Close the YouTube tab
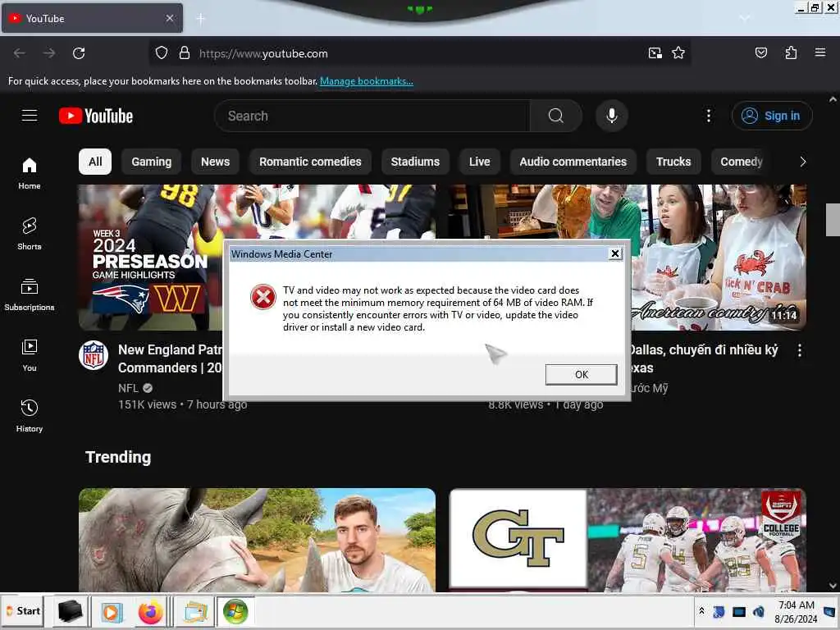This screenshot has width=840, height=630. pos(169,18)
